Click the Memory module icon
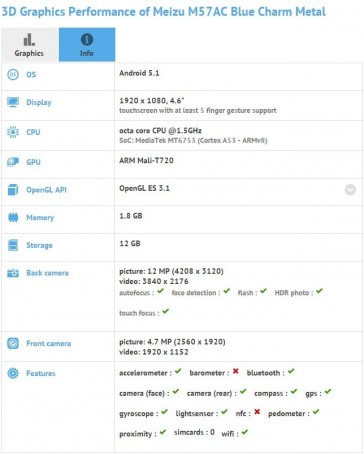Viewport: 364px width, 454px height. 13,217
